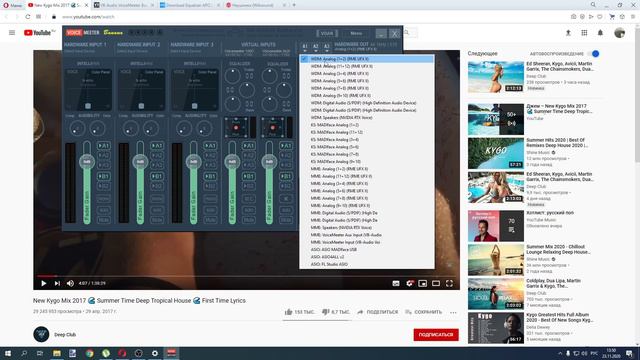Click the VBAN button in Voicemeeter
The width and height of the screenshot is (640, 360).
[x=327, y=33]
